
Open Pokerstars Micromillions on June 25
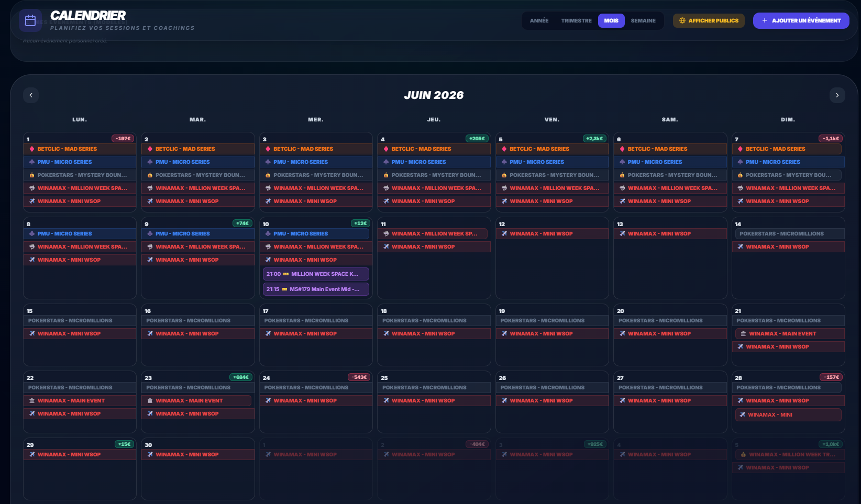(434, 388)
